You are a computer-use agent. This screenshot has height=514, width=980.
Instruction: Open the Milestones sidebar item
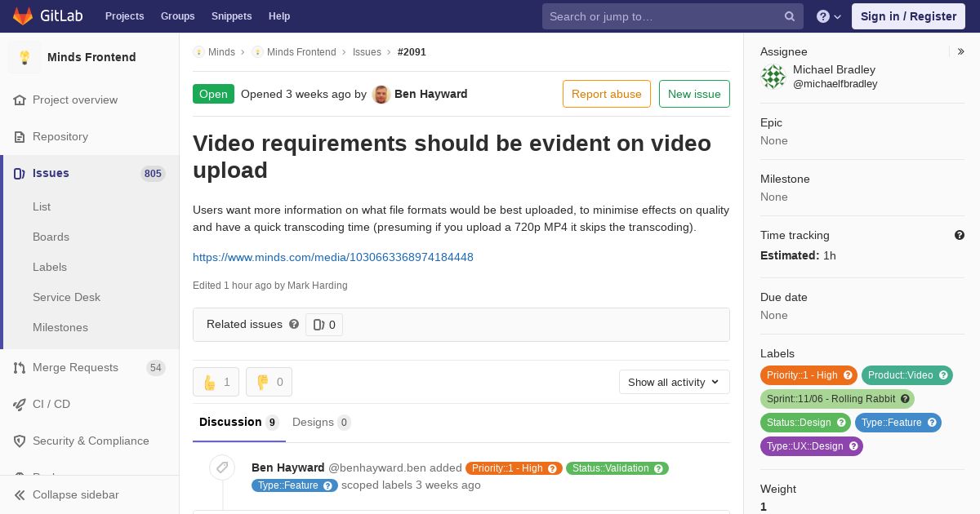(60, 327)
